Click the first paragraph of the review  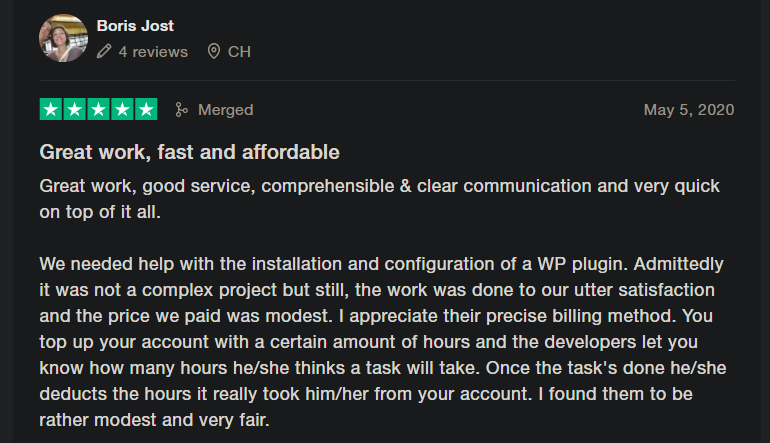(380, 199)
